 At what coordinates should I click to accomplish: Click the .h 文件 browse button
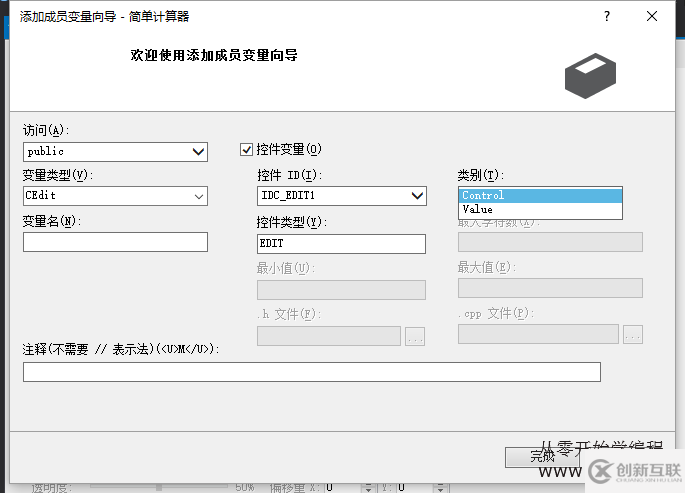(415, 336)
